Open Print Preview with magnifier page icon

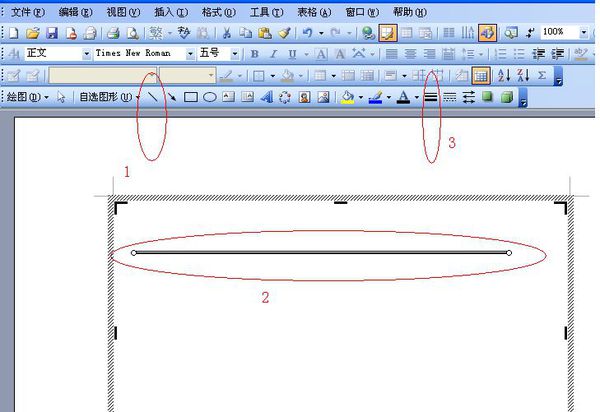[x=132, y=33]
